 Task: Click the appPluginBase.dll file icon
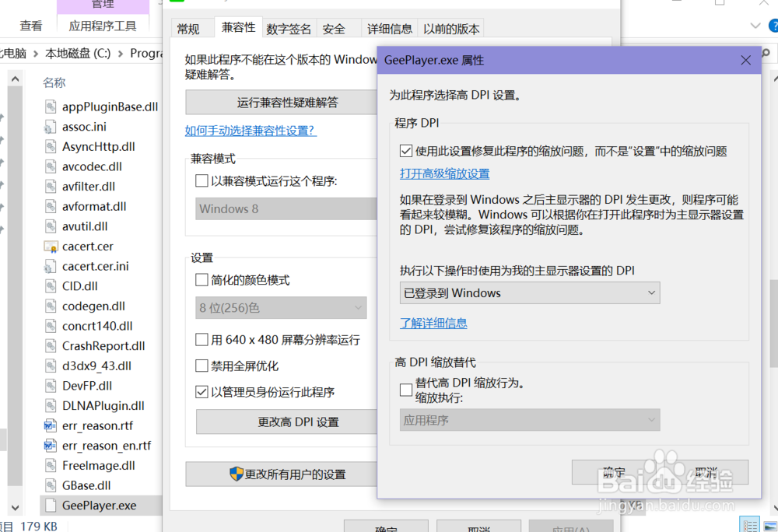(51, 107)
